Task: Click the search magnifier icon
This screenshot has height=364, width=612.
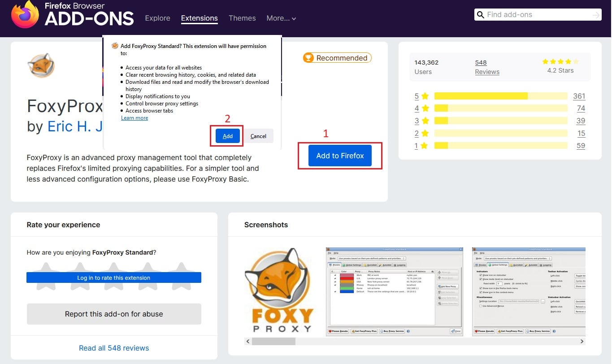Action: click(x=481, y=14)
